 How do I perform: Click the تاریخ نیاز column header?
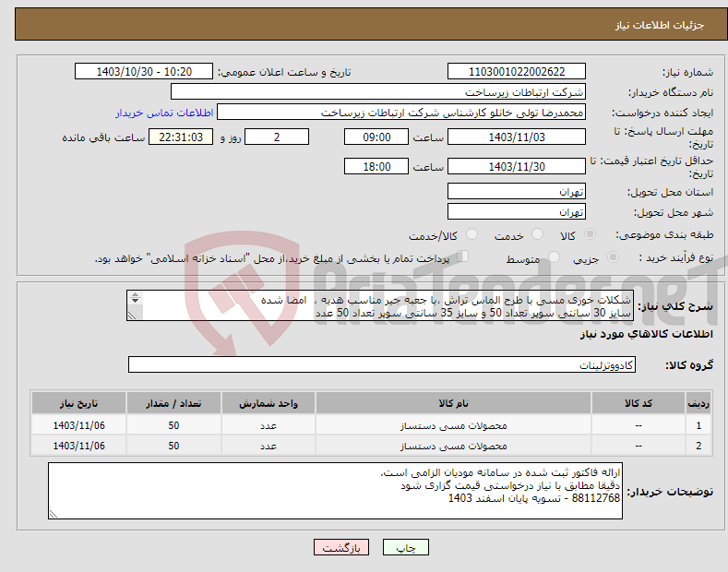pyautogui.click(x=79, y=403)
